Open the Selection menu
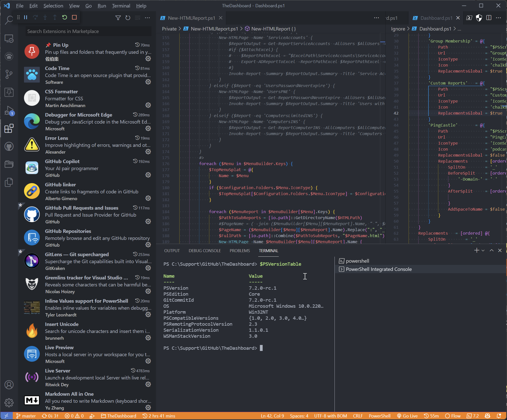507x420 pixels. [53, 6]
